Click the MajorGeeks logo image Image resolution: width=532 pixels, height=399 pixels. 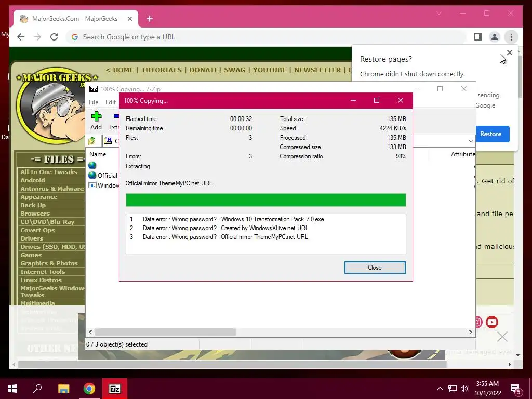pyautogui.click(x=51, y=105)
